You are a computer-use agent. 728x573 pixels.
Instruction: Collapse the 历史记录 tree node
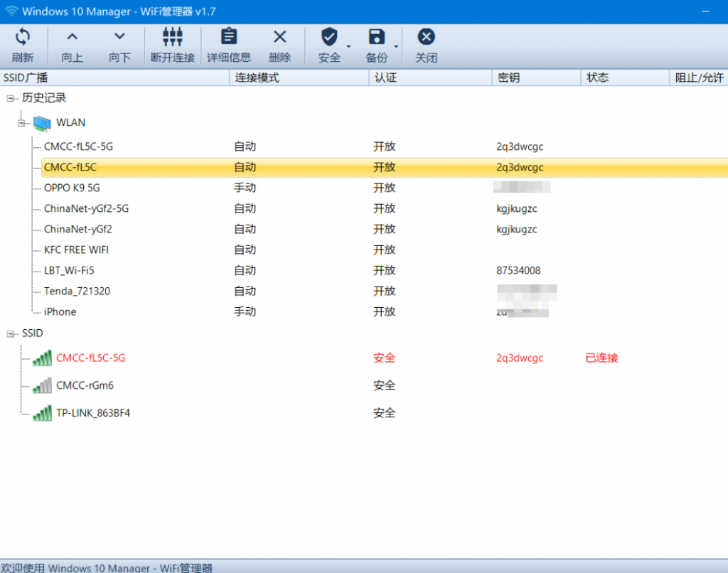pyautogui.click(x=10, y=98)
